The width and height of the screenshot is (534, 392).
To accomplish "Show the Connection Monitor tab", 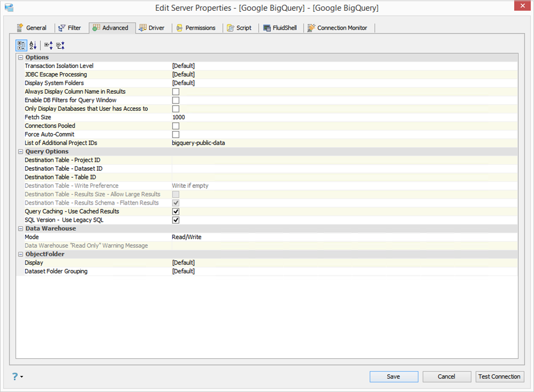I will point(337,28).
